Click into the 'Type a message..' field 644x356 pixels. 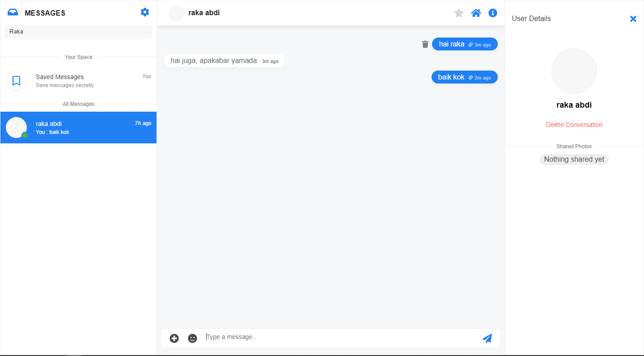(x=340, y=337)
